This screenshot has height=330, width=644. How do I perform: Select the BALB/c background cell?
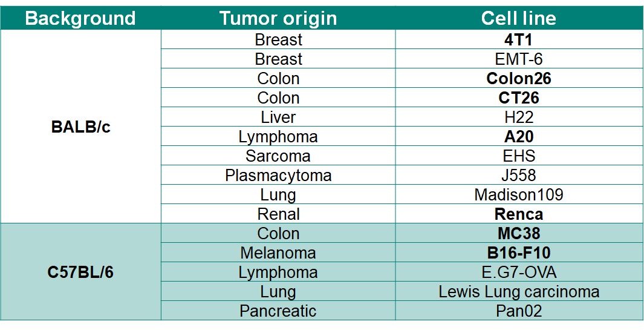[80, 128]
